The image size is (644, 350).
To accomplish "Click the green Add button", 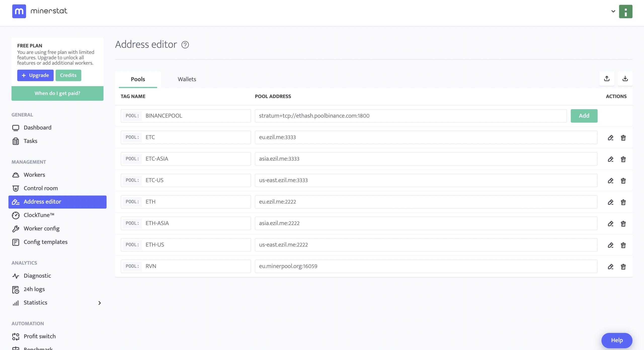I will (x=584, y=116).
